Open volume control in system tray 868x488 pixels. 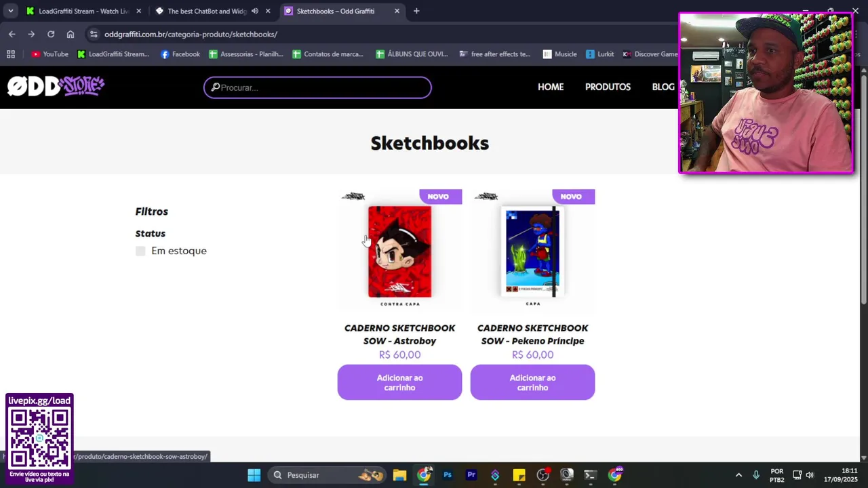(810, 475)
